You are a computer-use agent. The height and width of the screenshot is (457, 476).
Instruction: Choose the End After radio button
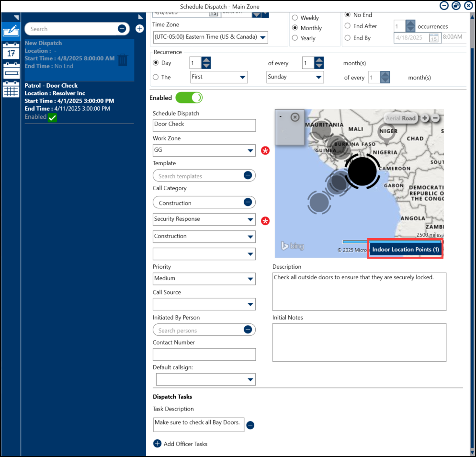point(348,26)
